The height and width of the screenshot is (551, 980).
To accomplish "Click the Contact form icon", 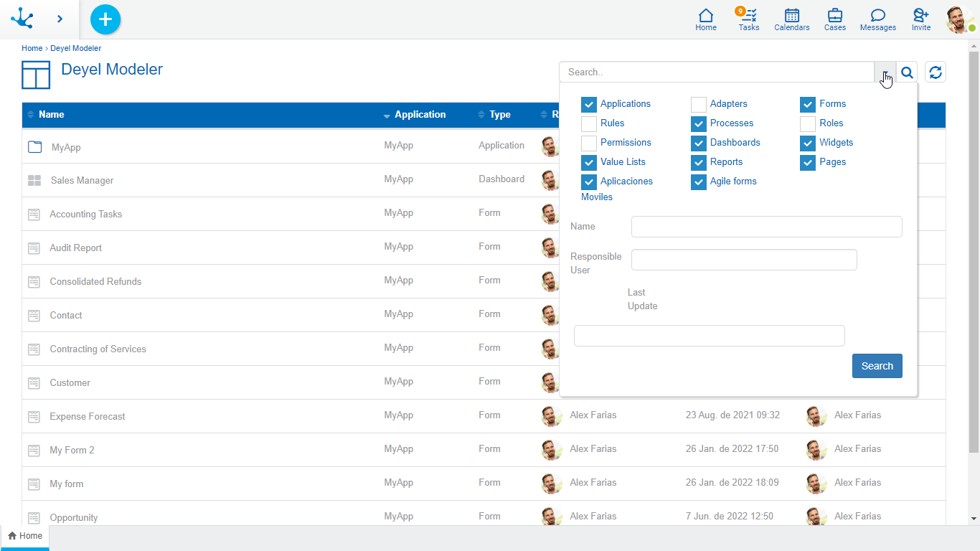I will pyautogui.click(x=34, y=316).
